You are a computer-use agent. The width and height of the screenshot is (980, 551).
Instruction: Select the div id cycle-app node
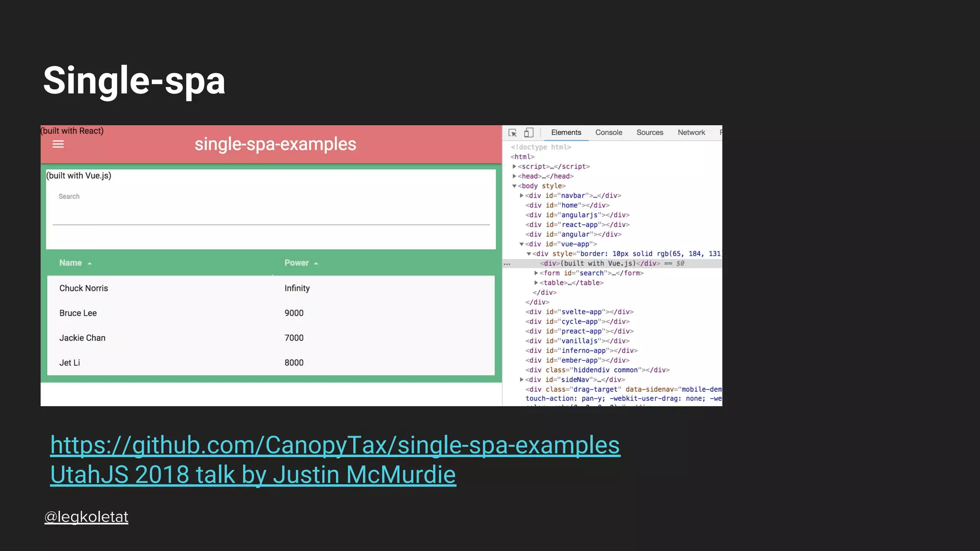coord(578,321)
